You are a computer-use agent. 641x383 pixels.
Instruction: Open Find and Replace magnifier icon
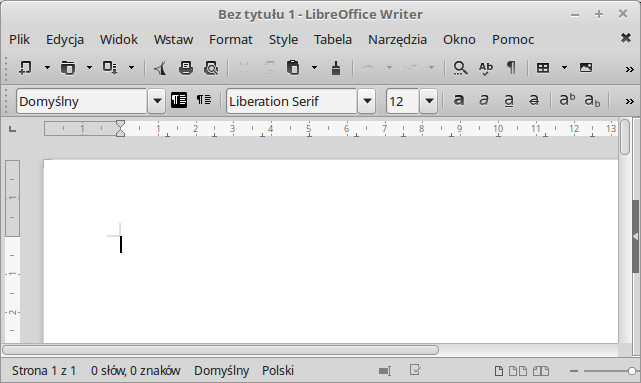point(460,68)
